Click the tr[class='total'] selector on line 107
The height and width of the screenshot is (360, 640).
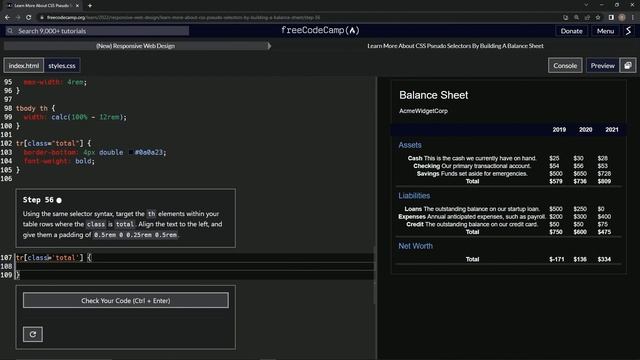[x=49, y=258]
